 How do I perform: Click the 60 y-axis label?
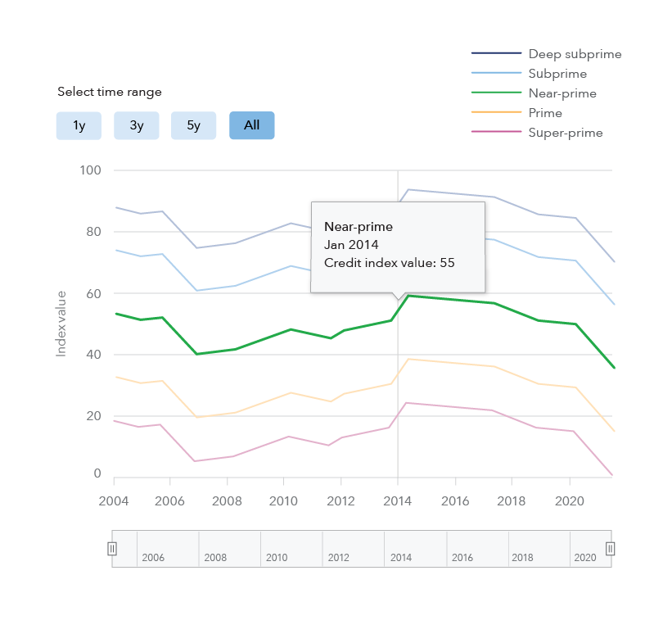point(93,294)
